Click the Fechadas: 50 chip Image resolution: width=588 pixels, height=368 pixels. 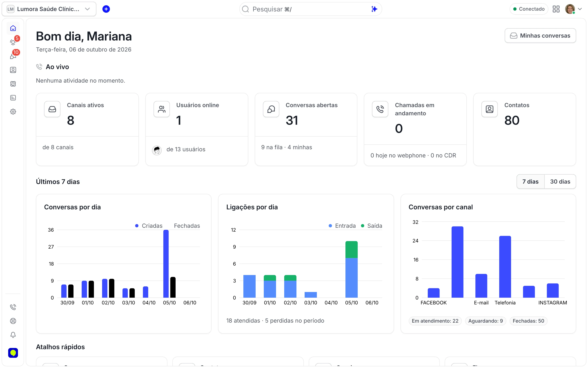pyautogui.click(x=528, y=321)
